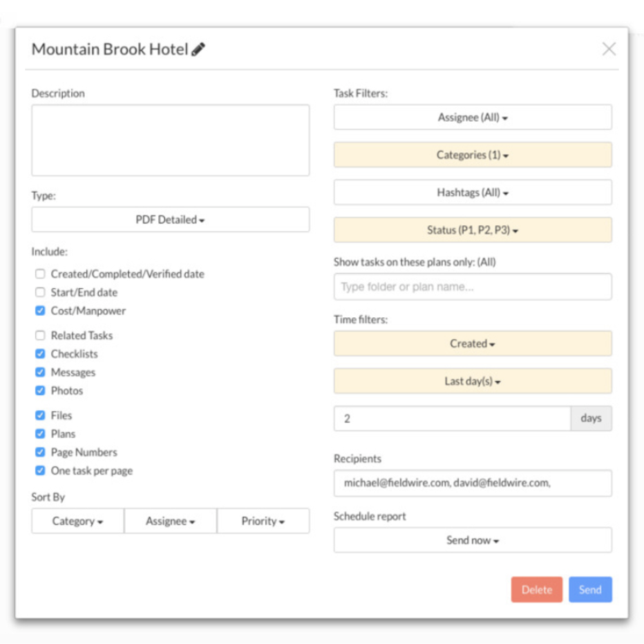Uncheck One task per page
The height and width of the screenshot is (644, 644).
(x=40, y=471)
